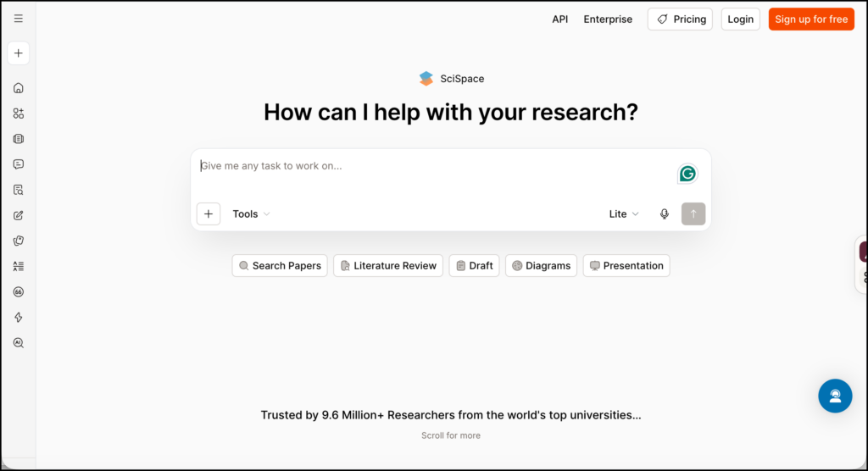Click the 'Scroll for more' text
The height and width of the screenshot is (471, 868).
[x=451, y=435]
